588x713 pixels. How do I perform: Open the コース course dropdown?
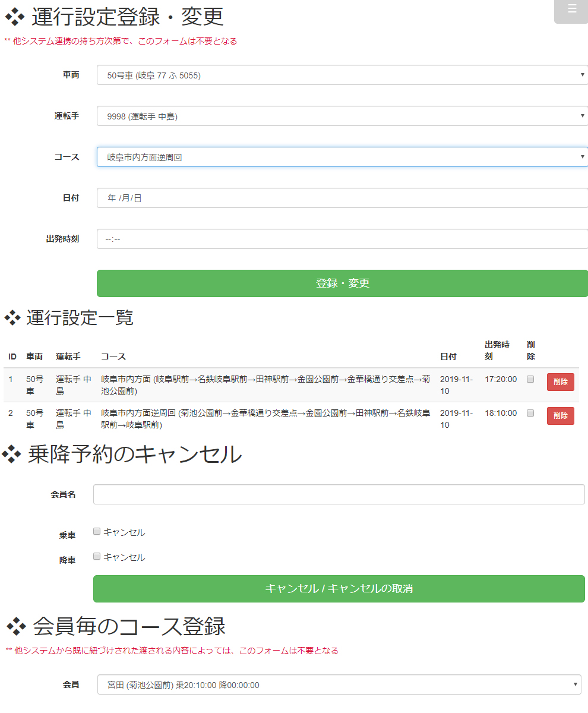[342, 157]
